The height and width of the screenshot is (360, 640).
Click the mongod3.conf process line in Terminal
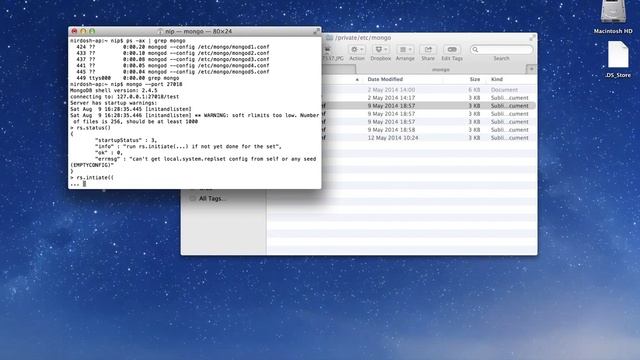pyautogui.click(x=173, y=59)
